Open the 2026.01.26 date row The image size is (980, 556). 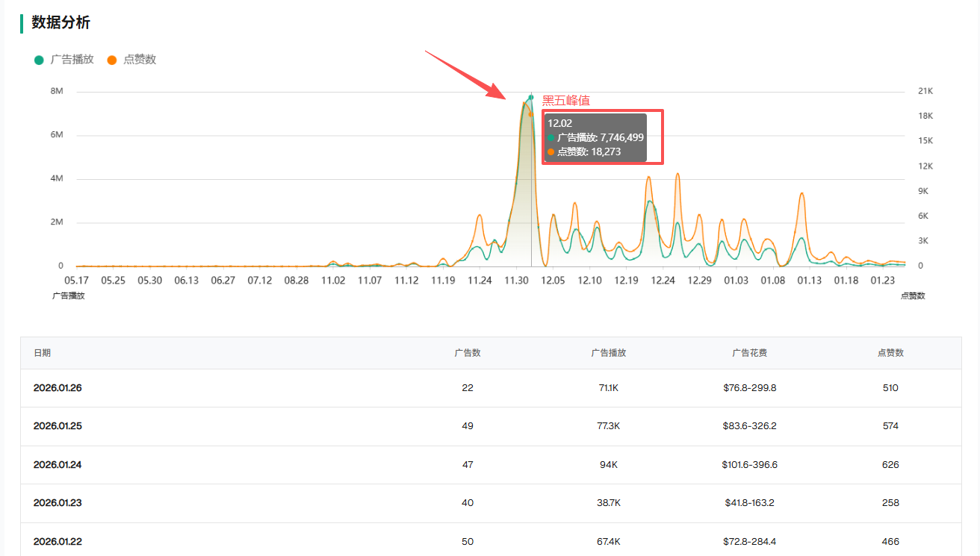coord(58,388)
